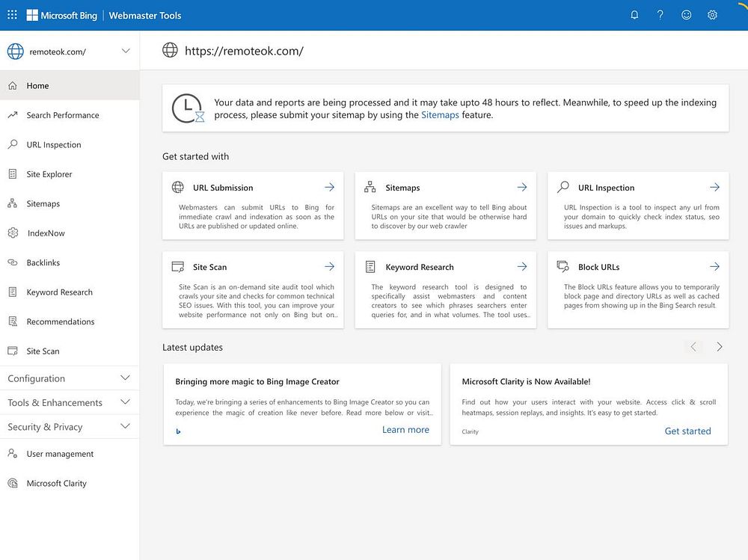Click the arrow on Sitemaps card

522,188
